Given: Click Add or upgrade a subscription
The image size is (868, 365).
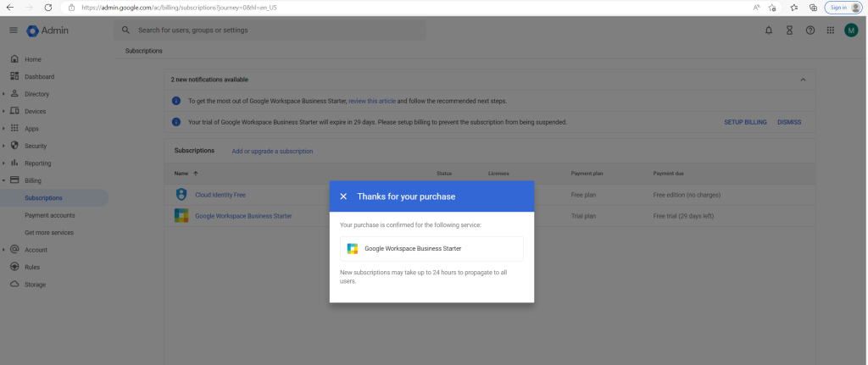Looking at the screenshot, I should coord(272,151).
